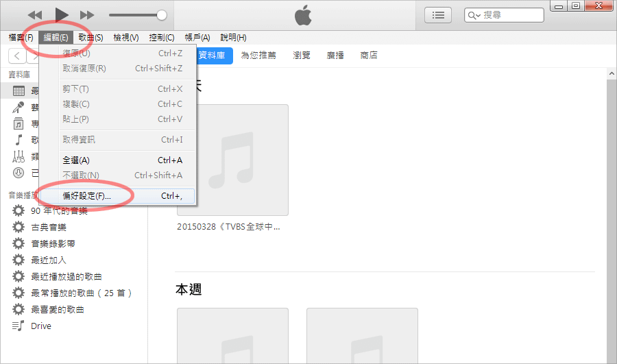Viewport: 617px width, 364px height.
Task: Minimize the iTunes window
Action: (558, 6)
